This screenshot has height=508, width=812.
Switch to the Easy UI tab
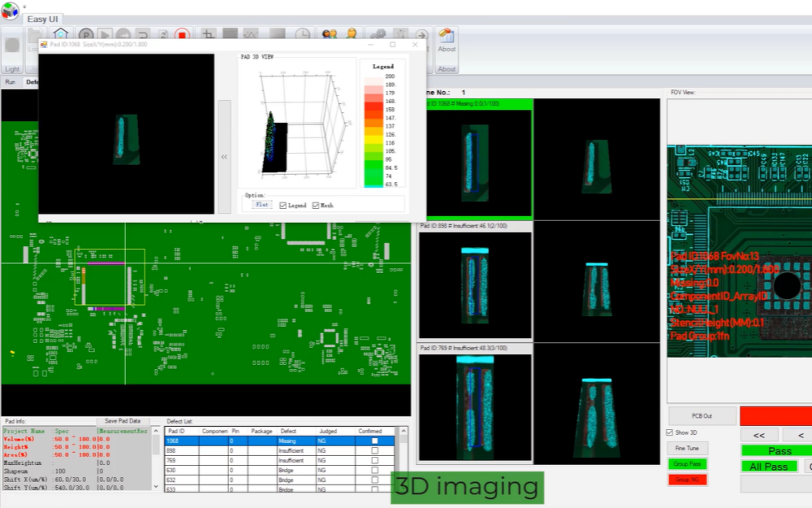point(43,19)
